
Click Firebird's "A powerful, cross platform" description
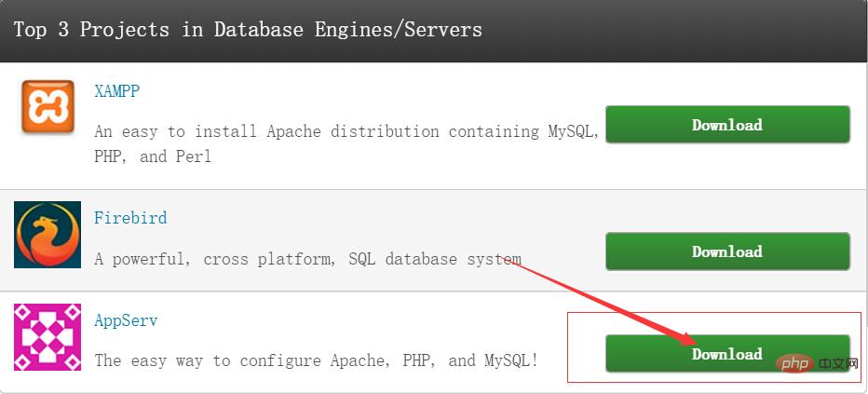coord(216,259)
